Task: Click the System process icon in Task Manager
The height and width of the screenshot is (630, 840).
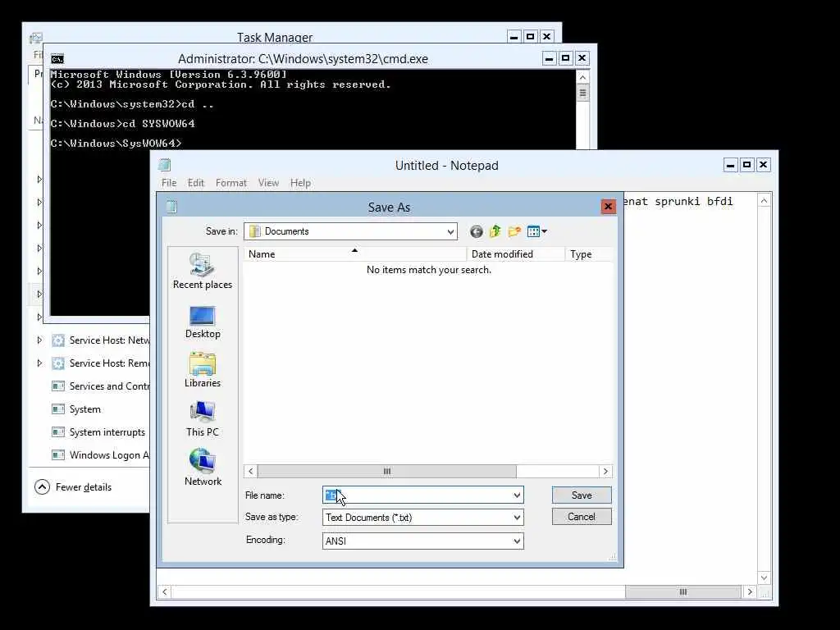Action: [x=58, y=409]
